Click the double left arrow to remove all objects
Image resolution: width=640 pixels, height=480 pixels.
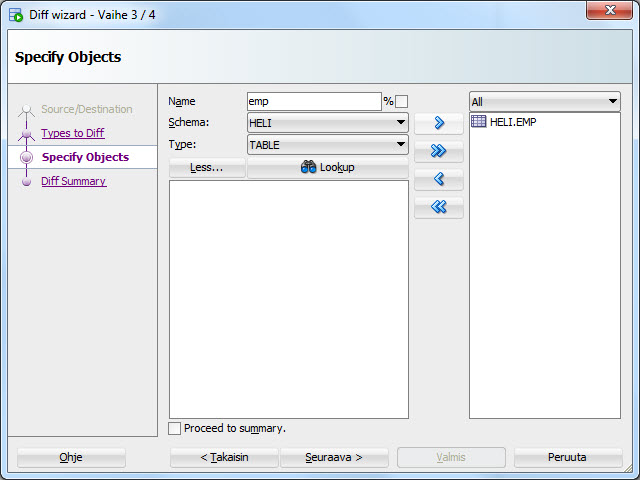tap(439, 207)
